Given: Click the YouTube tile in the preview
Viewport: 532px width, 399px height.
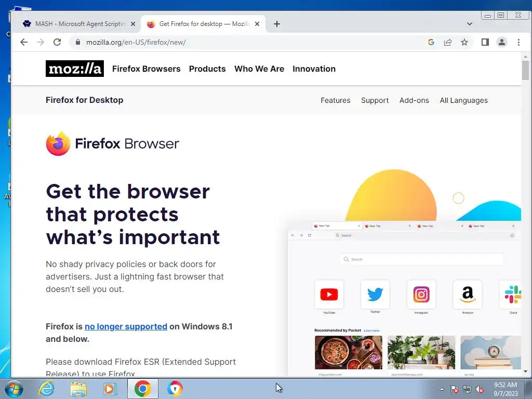Looking at the screenshot, I should point(329,295).
